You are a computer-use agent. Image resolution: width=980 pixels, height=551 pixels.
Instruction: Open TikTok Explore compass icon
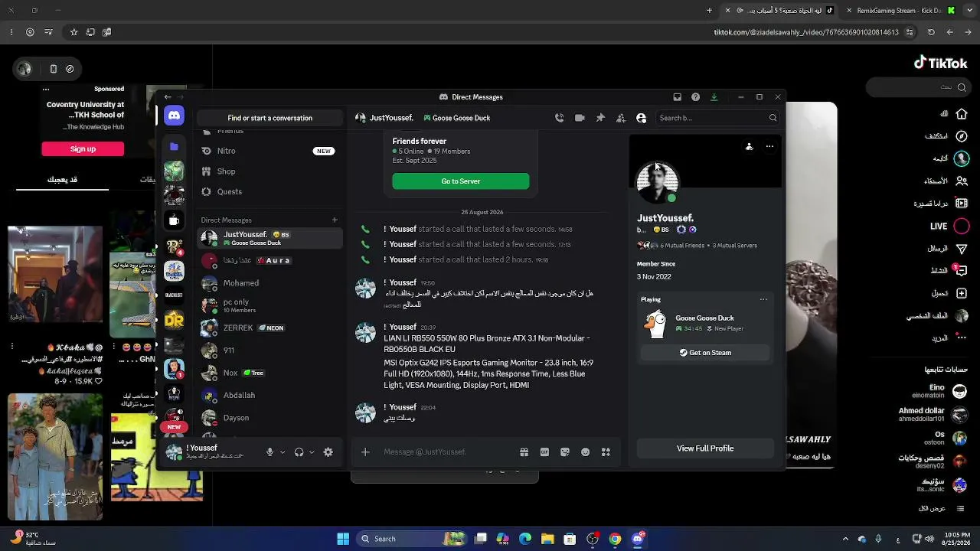click(962, 136)
